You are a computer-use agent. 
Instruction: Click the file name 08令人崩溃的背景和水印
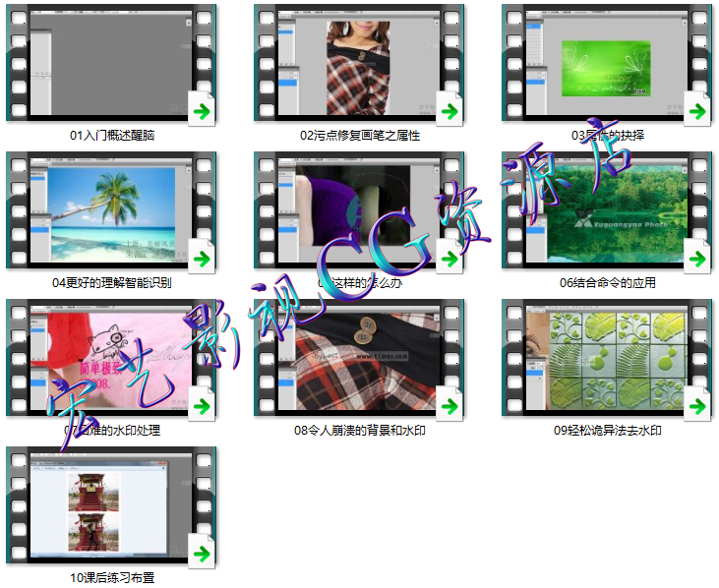(x=360, y=431)
